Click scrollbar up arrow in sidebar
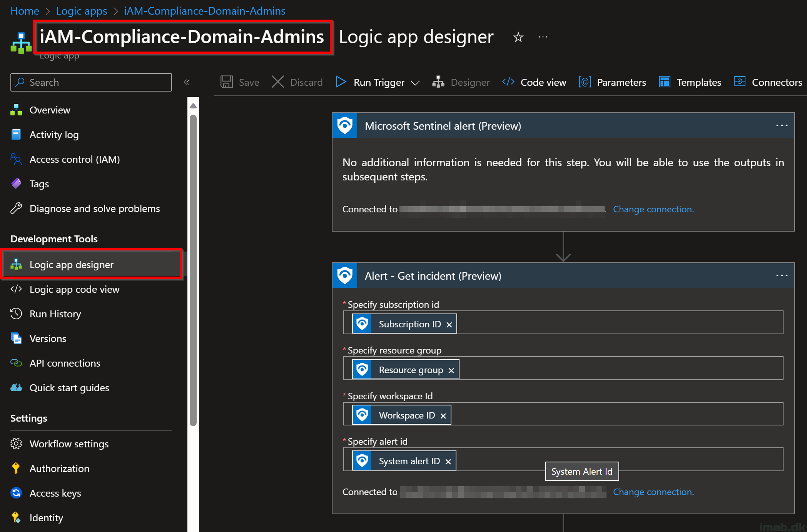 193,106
